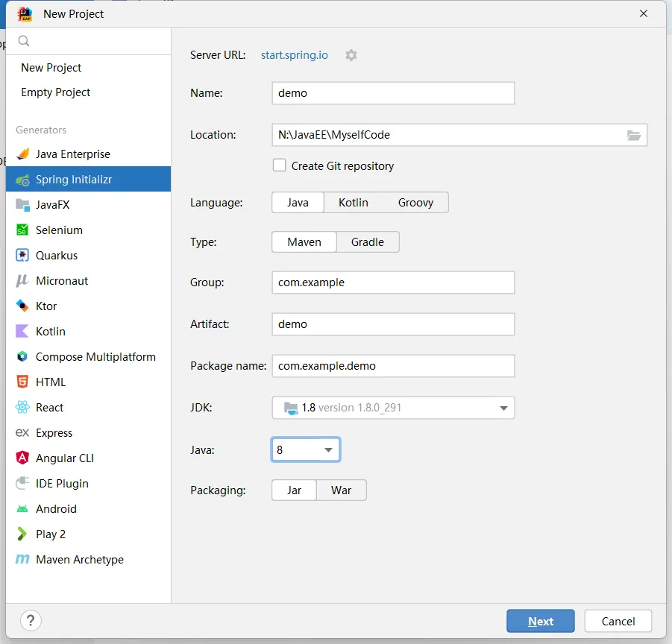The width and height of the screenshot is (672, 644).
Task: Click the Spring Initializr leaf icon
Action: (x=22, y=180)
